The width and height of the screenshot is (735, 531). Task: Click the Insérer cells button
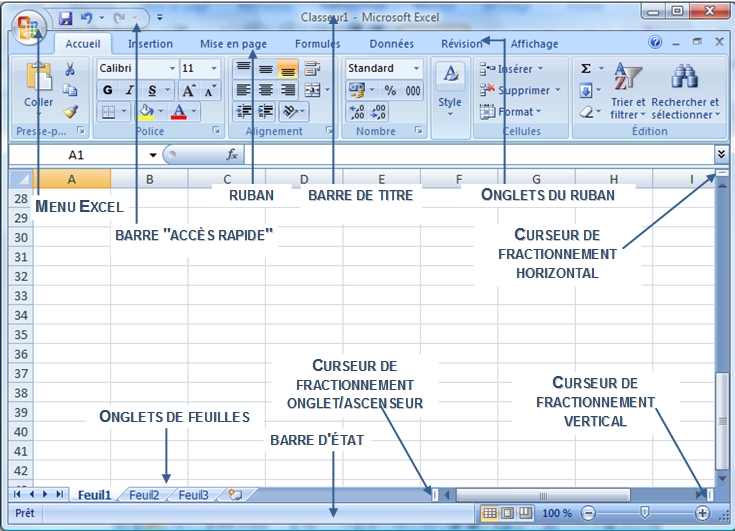tap(511, 69)
